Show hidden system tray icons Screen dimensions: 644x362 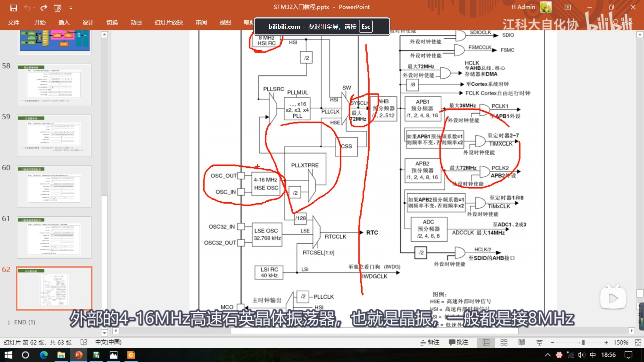click(548, 355)
